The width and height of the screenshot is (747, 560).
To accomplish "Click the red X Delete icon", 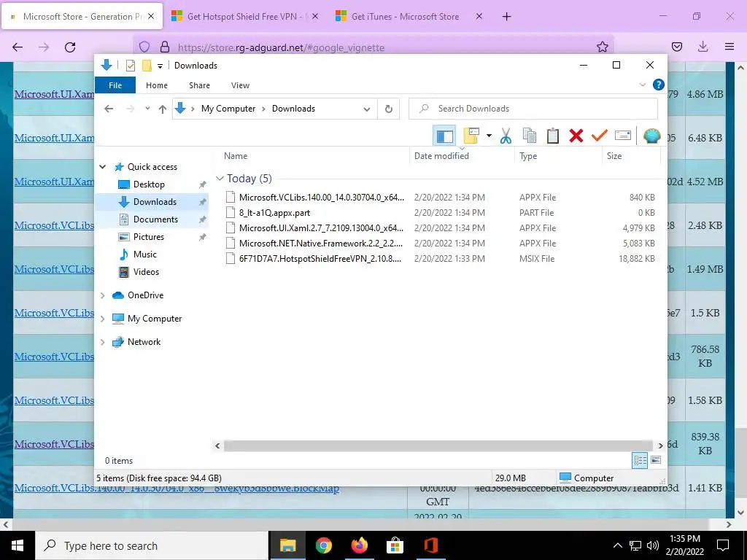I will pyautogui.click(x=576, y=136).
